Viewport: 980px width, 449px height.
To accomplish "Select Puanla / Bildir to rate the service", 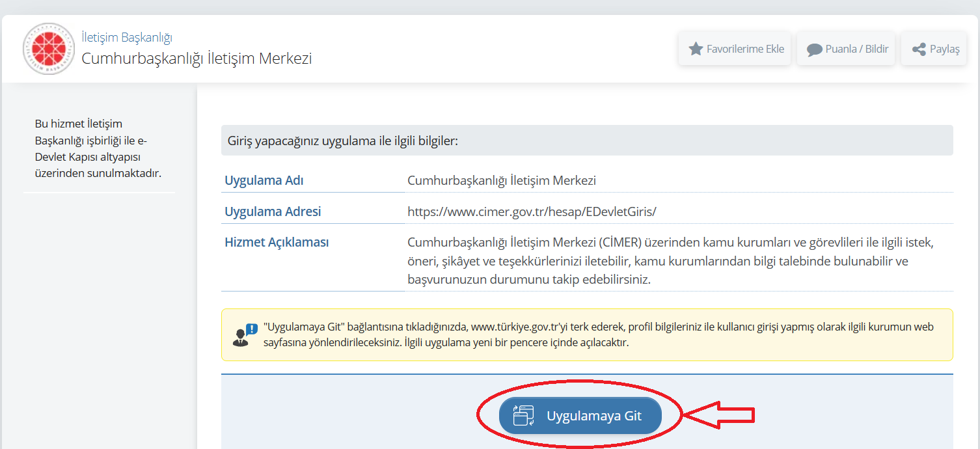I will tap(845, 48).
